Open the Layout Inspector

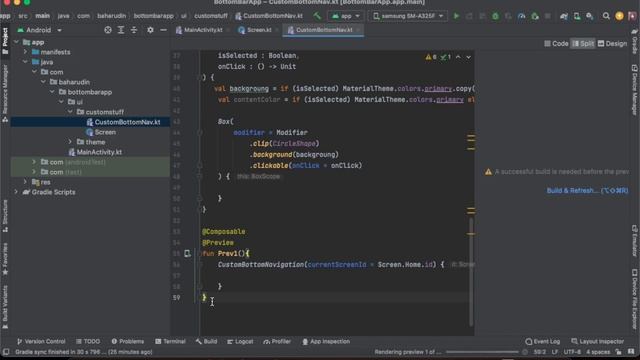pos(598,341)
